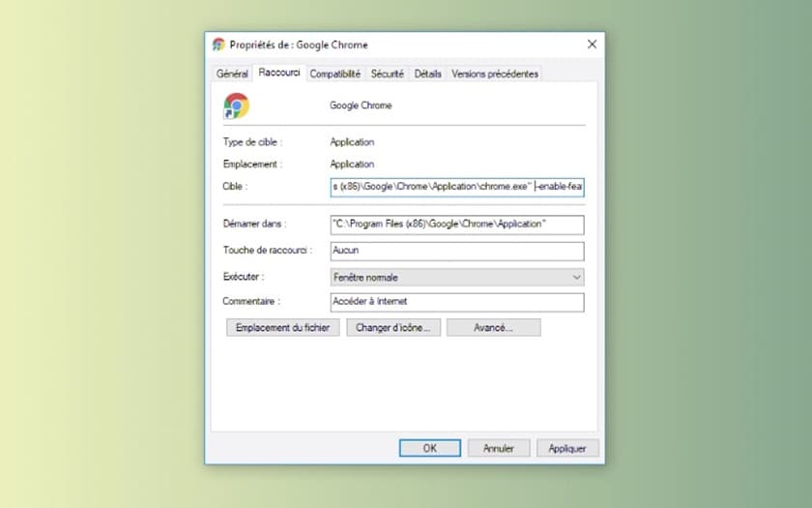The image size is (812, 508).
Task: Click the title text Propriétés de : Google Chrome
Action: pyautogui.click(x=299, y=45)
